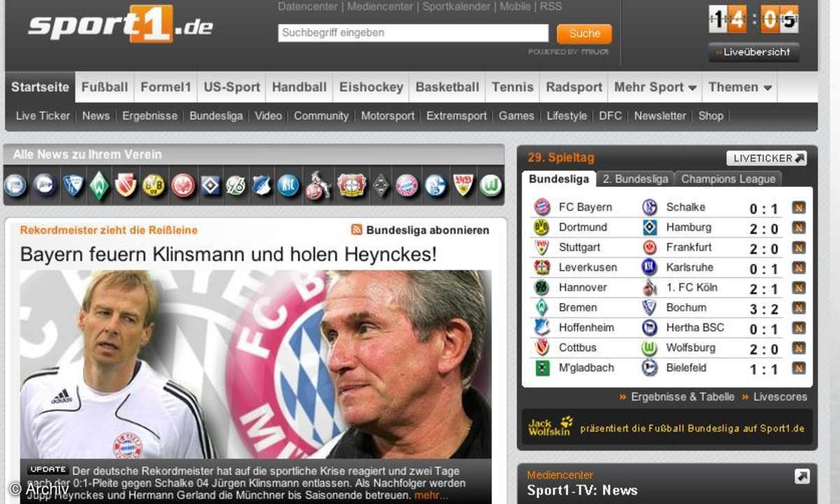Screen dimensions: 840x504
Task: Click Bundesliga abonnieren link
Action: 428,230
